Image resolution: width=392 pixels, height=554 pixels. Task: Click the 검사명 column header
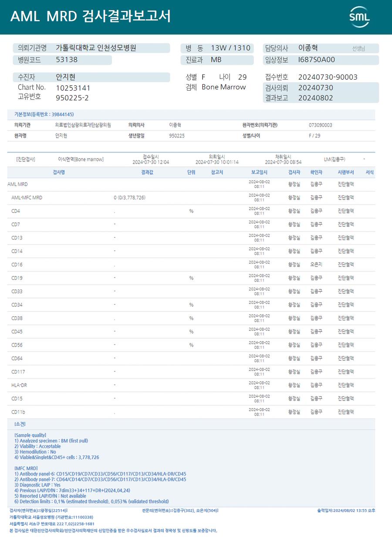tap(59, 173)
